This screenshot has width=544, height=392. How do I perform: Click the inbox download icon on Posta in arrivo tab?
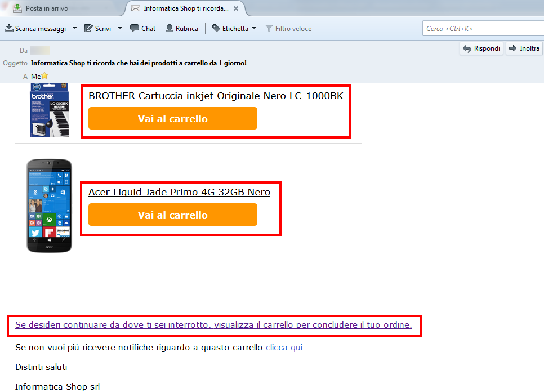(x=17, y=8)
